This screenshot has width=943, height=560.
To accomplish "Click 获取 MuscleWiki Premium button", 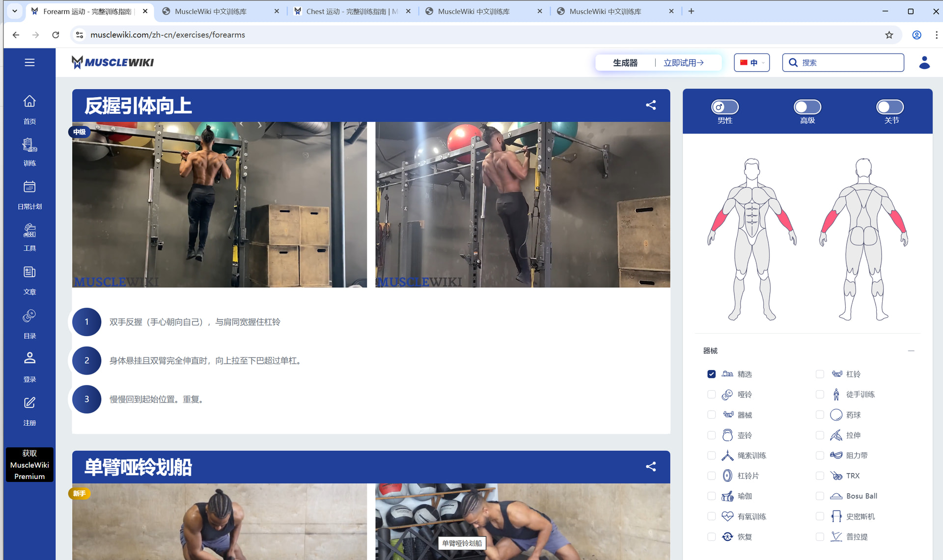I will pos(29,464).
